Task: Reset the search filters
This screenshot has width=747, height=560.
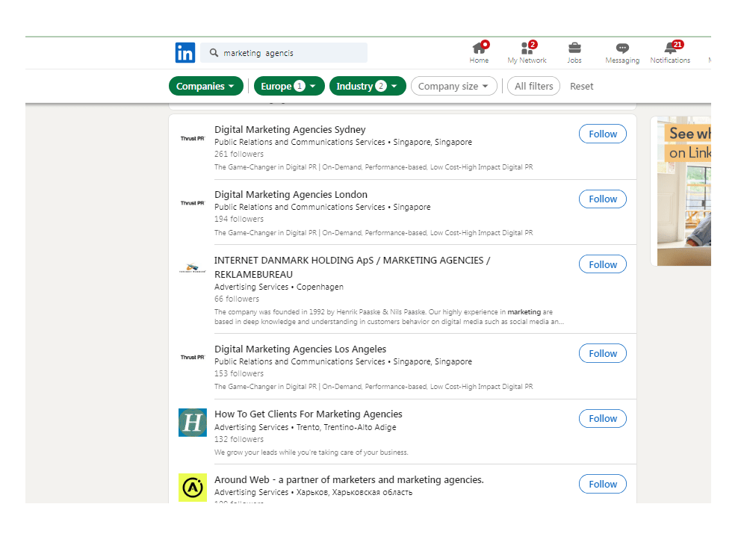Action: (582, 86)
